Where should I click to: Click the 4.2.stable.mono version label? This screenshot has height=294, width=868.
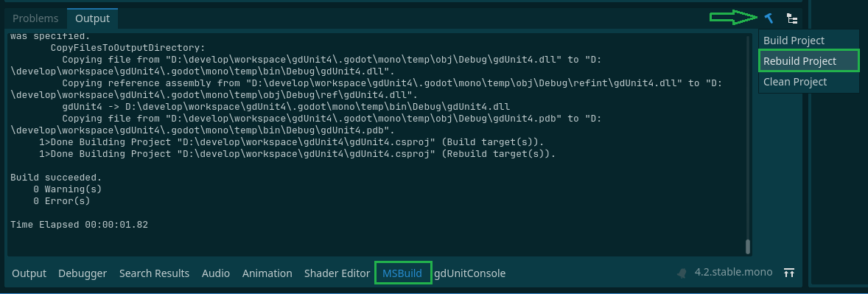click(x=733, y=273)
